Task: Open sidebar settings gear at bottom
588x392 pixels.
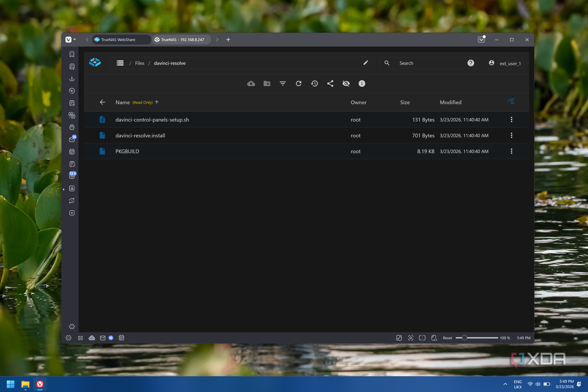Action: 72,326
